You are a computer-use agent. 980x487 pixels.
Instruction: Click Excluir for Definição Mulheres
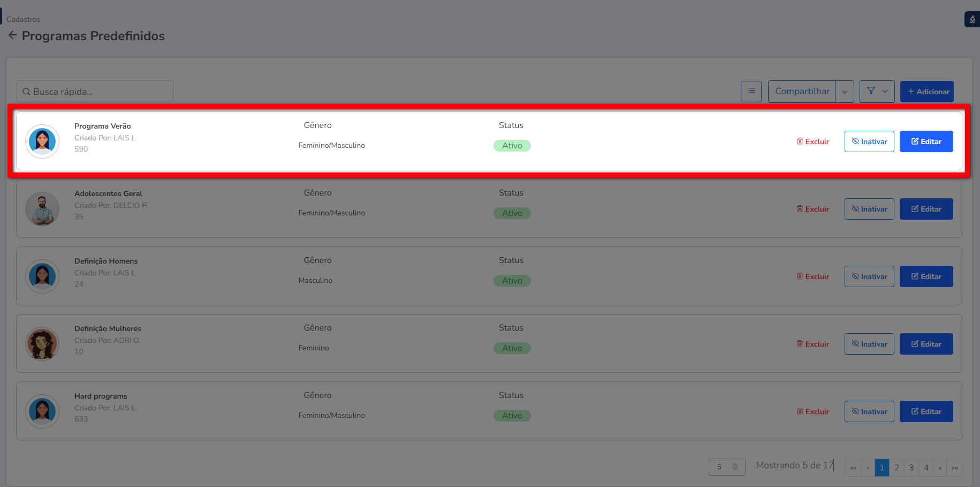(x=813, y=344)
